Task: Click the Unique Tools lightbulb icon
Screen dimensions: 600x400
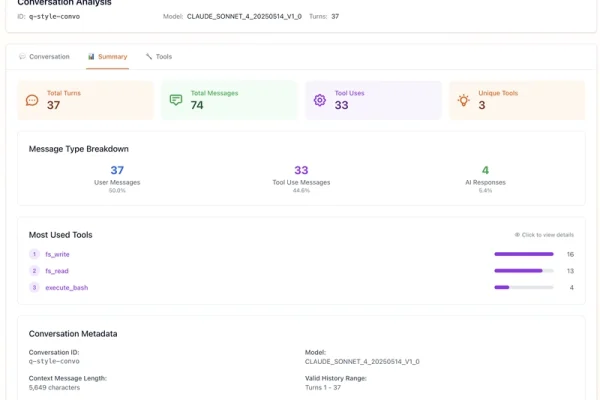Action: pyautogui.click(x=463, y=100)
